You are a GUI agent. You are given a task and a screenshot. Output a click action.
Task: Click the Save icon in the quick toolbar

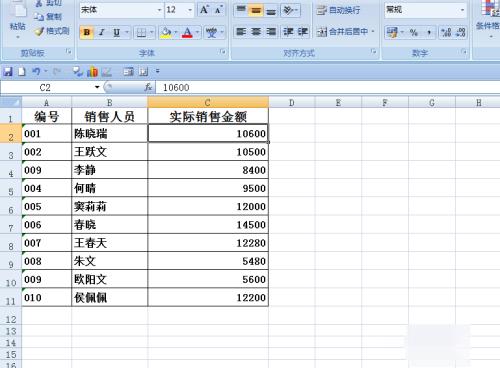pyautogui.click(x=8, y=71)
